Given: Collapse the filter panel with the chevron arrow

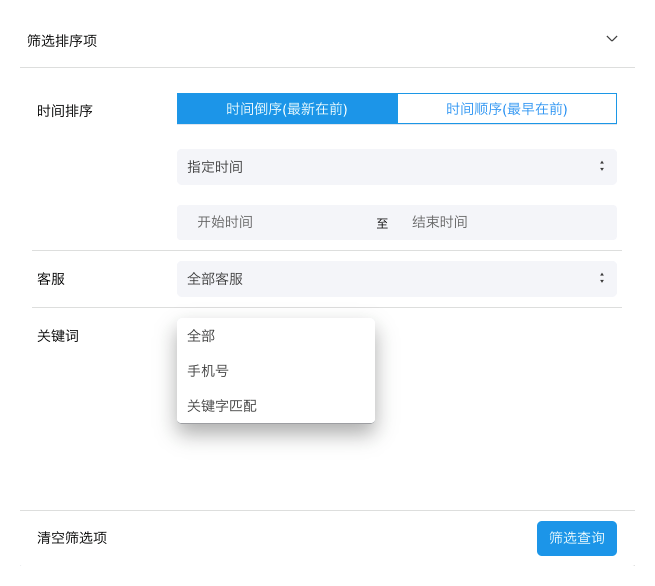Looking at the screenshot, I should pos(612,39).
